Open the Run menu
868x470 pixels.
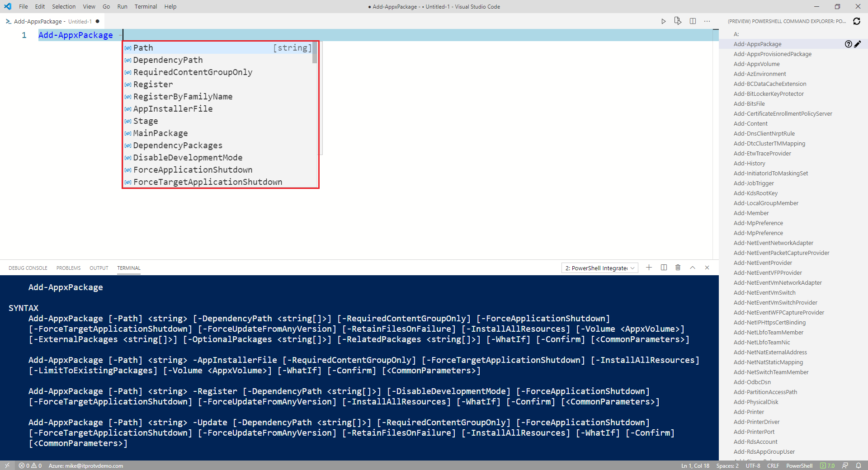tap(122, 6)
